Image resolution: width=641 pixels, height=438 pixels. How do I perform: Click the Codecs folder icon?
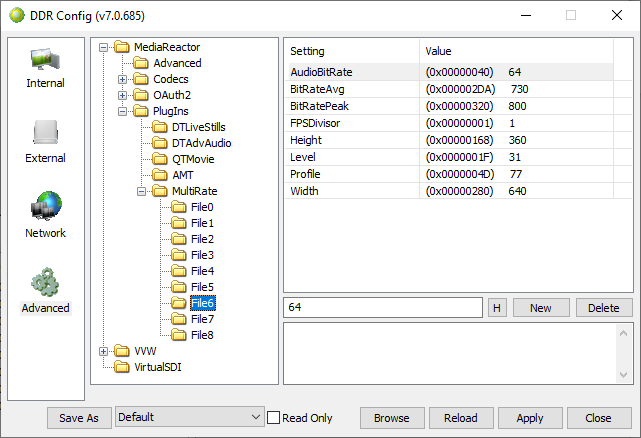pos(141,79)
